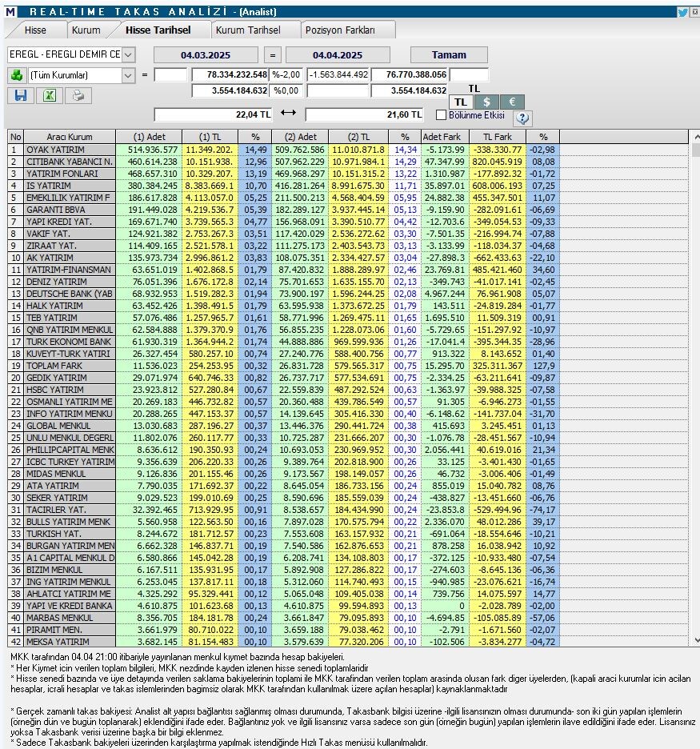
Task: Sort by the Aracı Kurum column header
Action: [x=70, y=137]
